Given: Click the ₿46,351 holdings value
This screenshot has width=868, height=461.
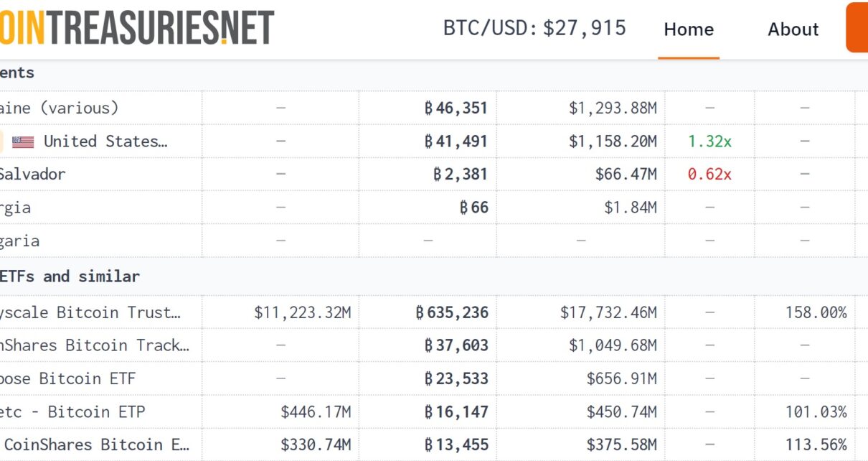Looking at the screenshot, I should click(x=456, y=108).
